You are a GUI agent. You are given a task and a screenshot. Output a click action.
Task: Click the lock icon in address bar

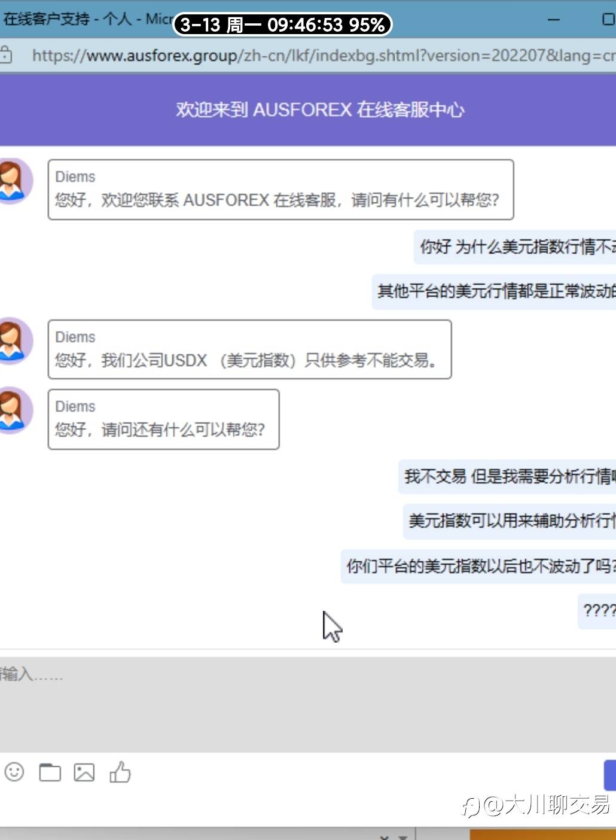(x=6, y=55)
